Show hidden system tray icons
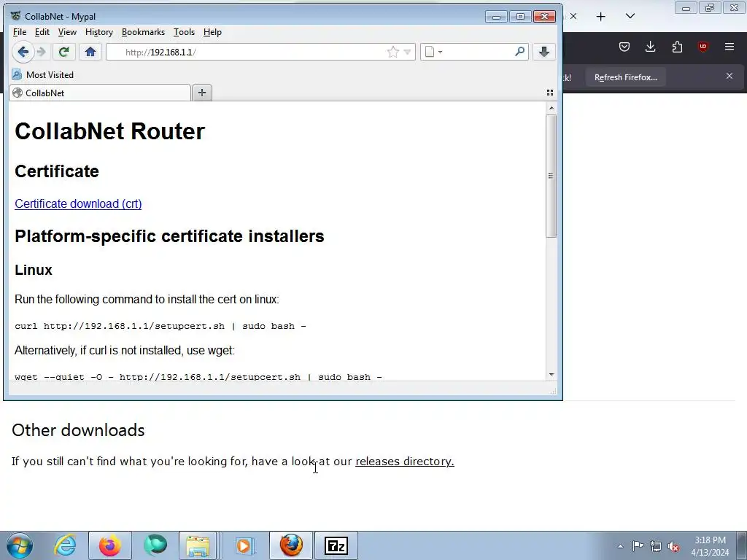Image resolution: width=747 pixels, height=560 pixels. click(620, 546)
